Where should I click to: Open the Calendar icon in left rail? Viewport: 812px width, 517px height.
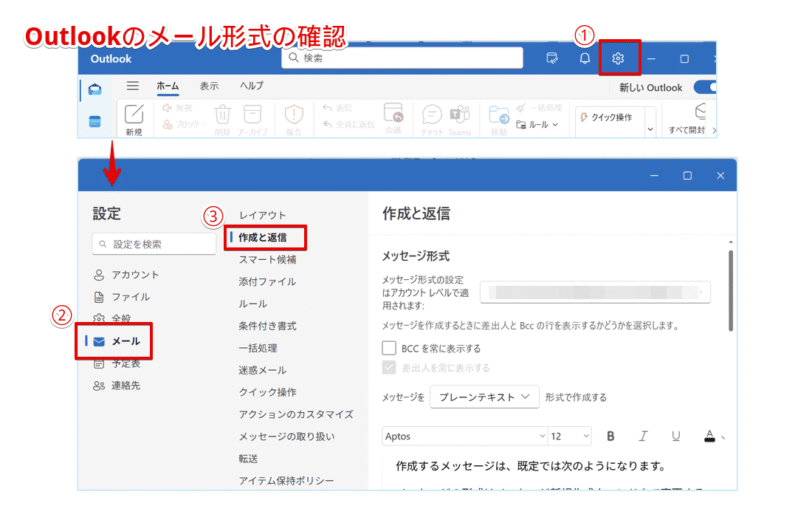click(x=95, y=122)
